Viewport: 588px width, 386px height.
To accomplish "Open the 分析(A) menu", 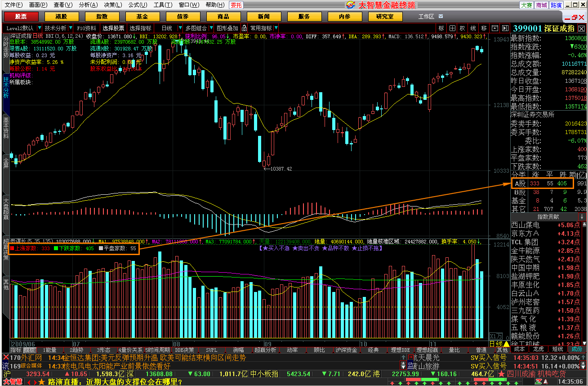I will pos(88,5).
